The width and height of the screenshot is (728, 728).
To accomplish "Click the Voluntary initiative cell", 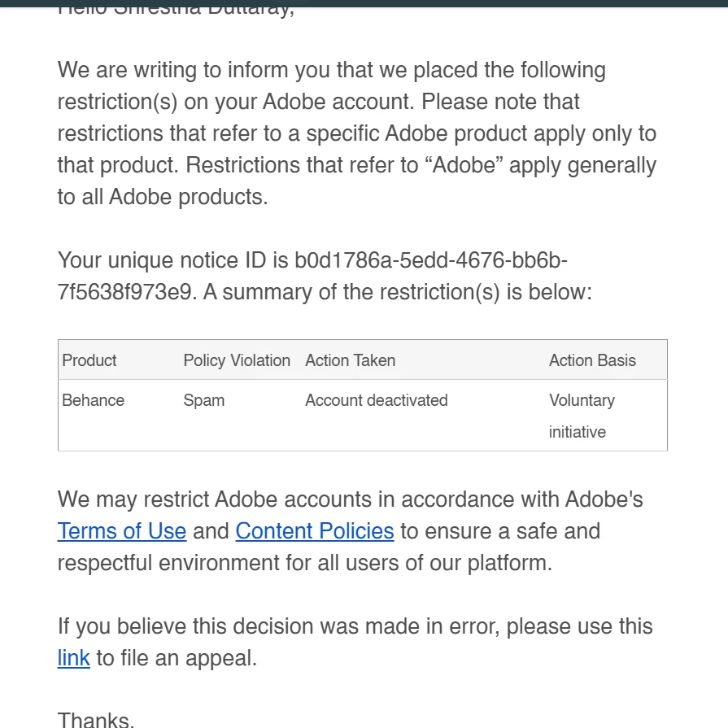I will point(582,416).
